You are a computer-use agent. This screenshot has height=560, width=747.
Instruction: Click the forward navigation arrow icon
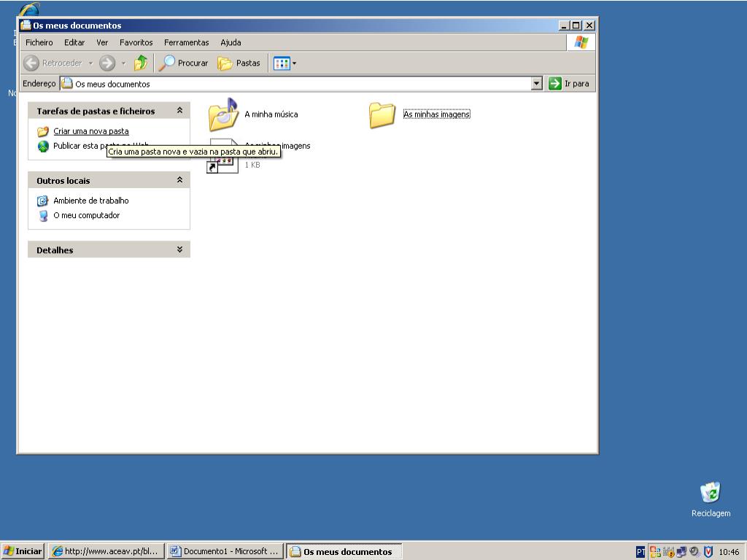tap(107, 63)
